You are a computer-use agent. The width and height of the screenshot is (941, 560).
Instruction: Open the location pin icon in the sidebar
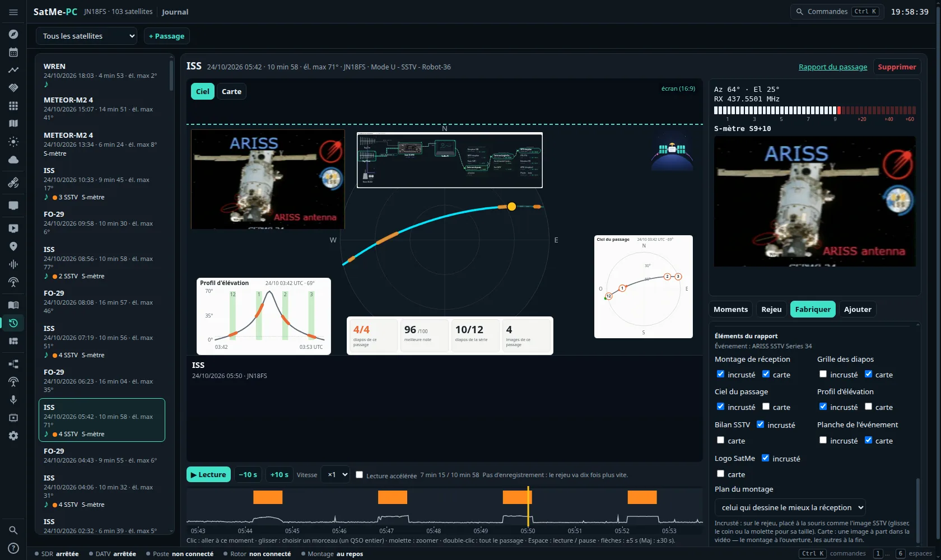[x=13, y=246]
